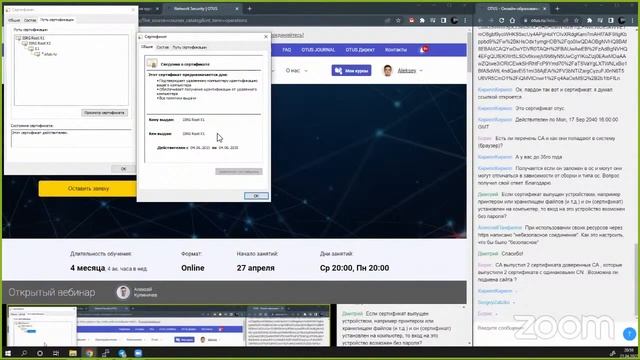This screenshot has width=640, height=360.
Task: Send chat message with the blue round button
Action: (629, 334)
